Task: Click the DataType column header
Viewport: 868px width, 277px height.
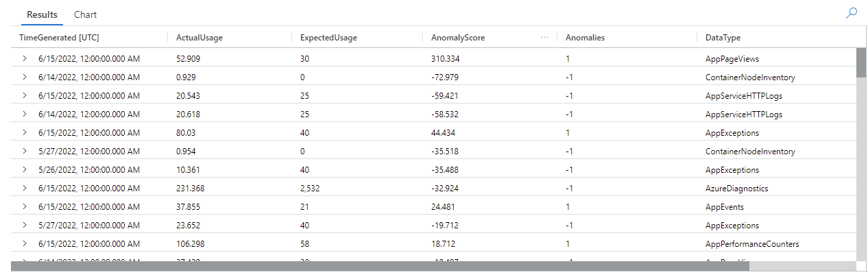Action: pyautogui.click(x=723, y=38)
